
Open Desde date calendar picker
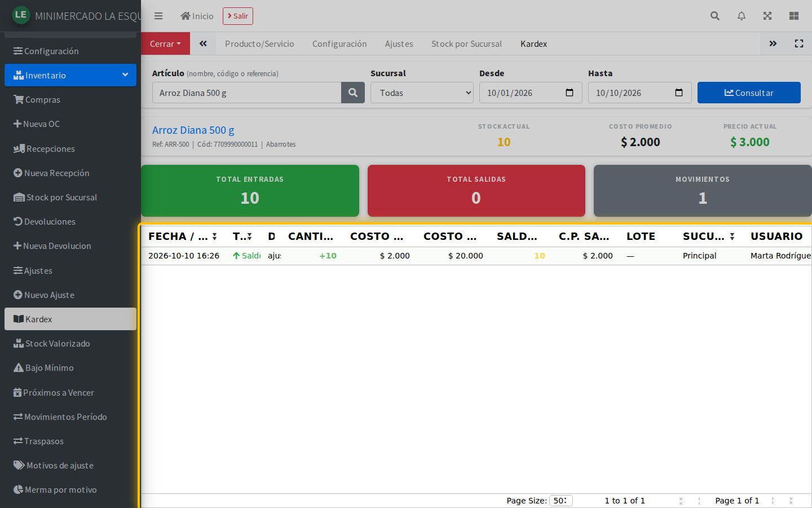coord(570,93)
